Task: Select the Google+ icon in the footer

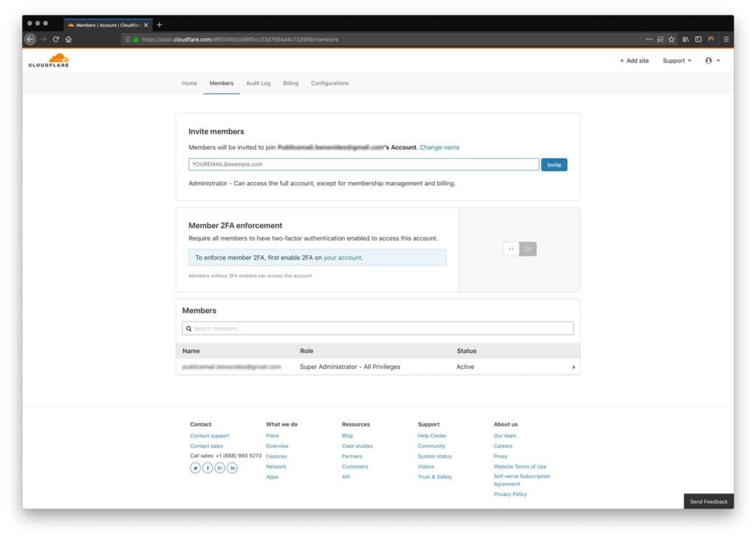Action: [x=220, y=468]
